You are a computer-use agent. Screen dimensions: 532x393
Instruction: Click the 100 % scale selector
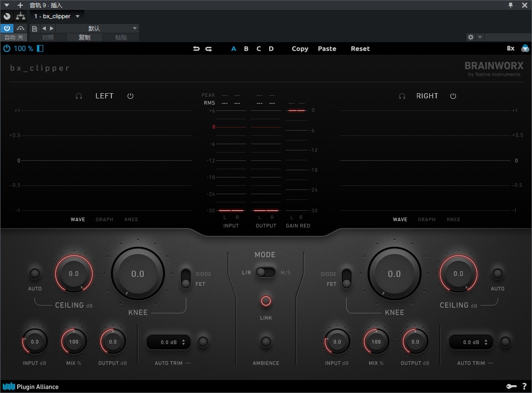(23, 48)
